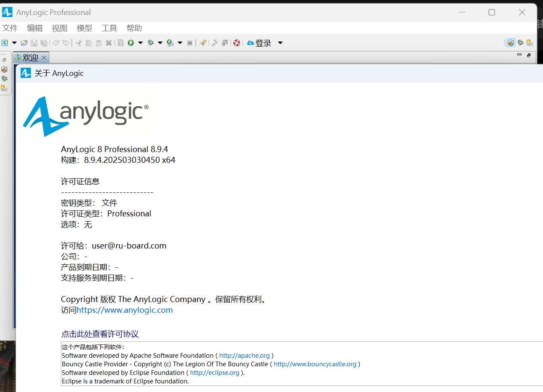Click the Build model icon
Screen dimensions: 543x392
[x=121, y=43]
